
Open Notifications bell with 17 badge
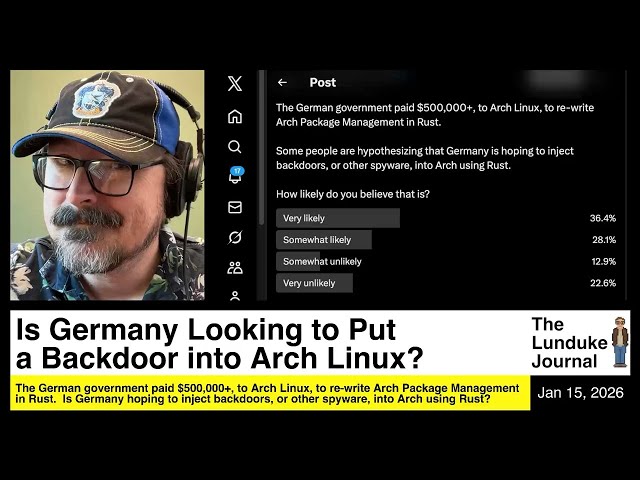click(236, 175)
